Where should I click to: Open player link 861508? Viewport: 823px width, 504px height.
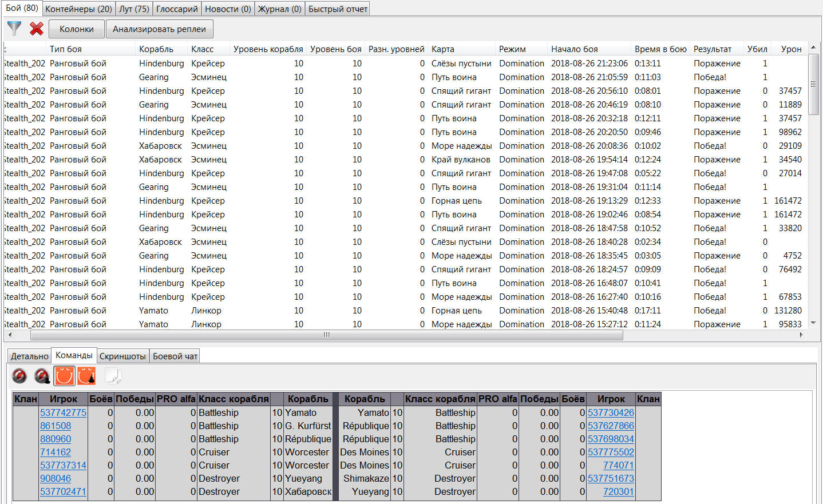point(56,426)
